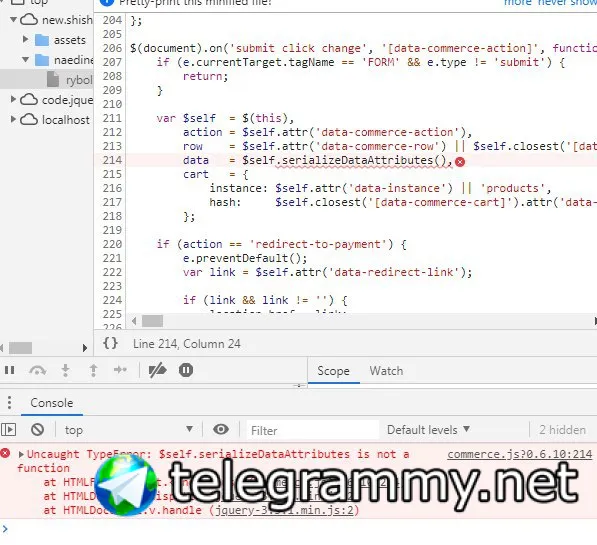Open commerce.js source link in console
This screenshot has height=545, width=597.
point(519,454)
